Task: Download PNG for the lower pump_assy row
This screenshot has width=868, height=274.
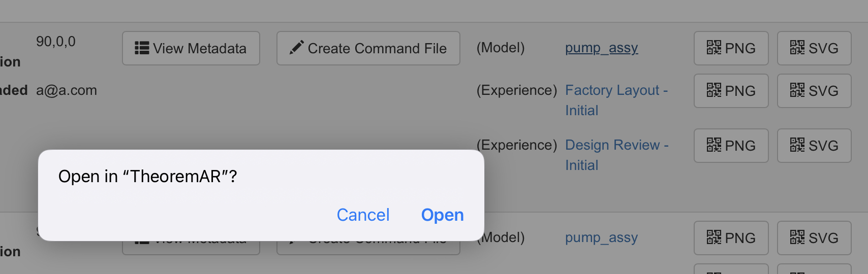Action: click(x=731, y=237)
